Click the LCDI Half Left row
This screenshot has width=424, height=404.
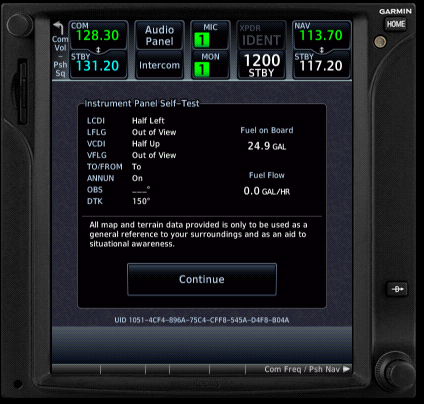tap(126, 121)
